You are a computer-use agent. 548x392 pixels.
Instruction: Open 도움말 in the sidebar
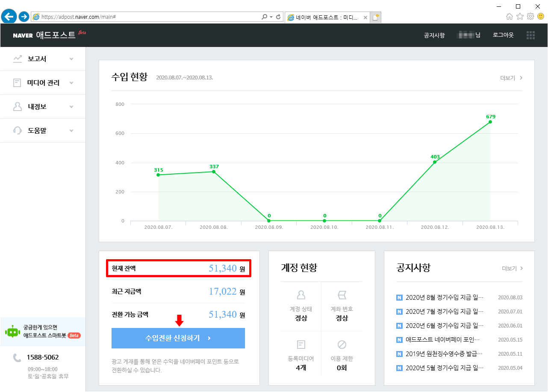coord(43,131)
